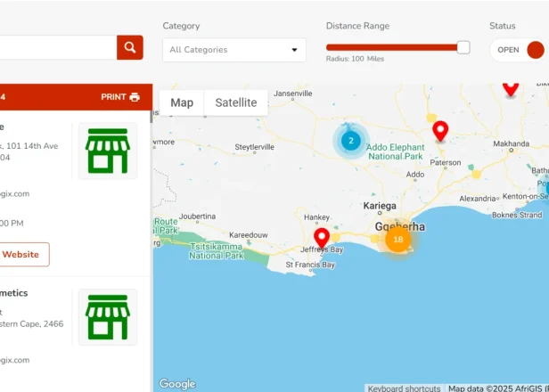Toggle the OPEN status switch

pos(518,50)
